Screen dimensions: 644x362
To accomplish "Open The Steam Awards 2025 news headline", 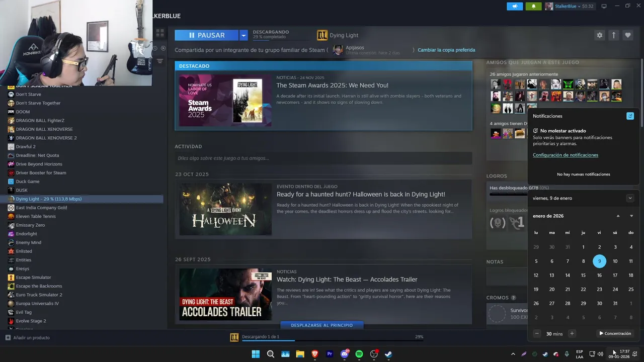I will [x=332, y=85].
